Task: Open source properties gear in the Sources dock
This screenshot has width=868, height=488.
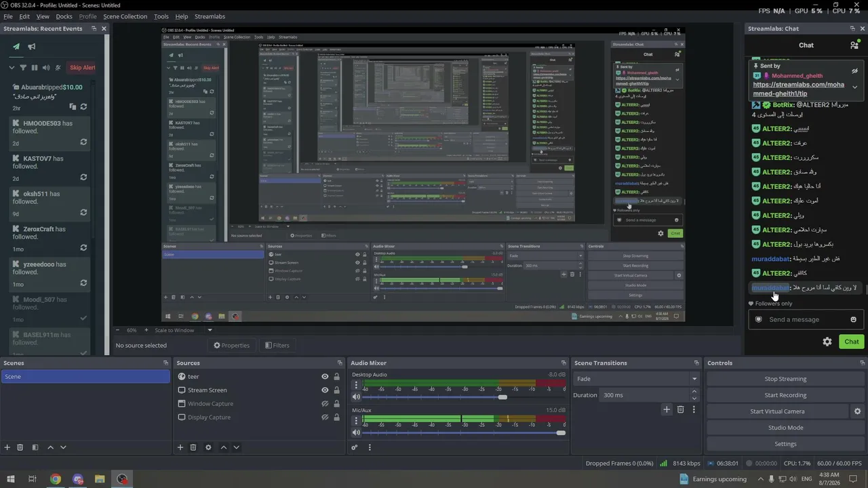Action: coord(208,447)
